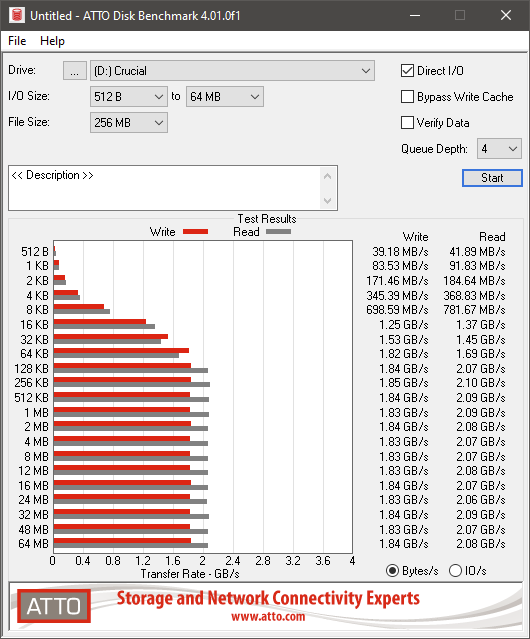Click the gray Read legend swatch

pos(278,231)
